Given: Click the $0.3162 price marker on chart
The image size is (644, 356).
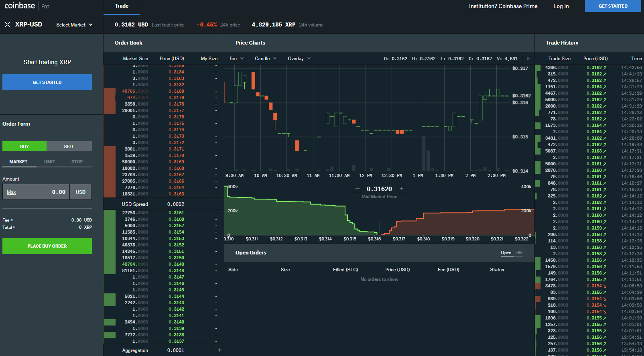Looking at the screenshot, I should (521, 96).
